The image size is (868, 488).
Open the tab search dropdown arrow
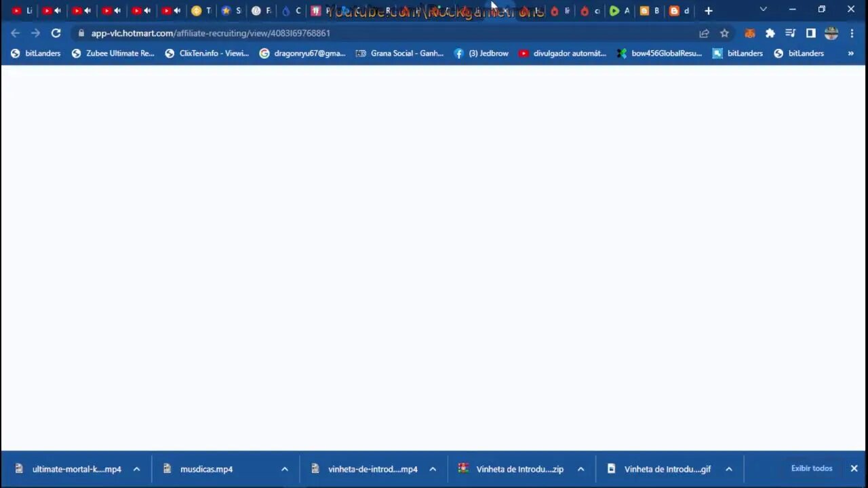764,9
